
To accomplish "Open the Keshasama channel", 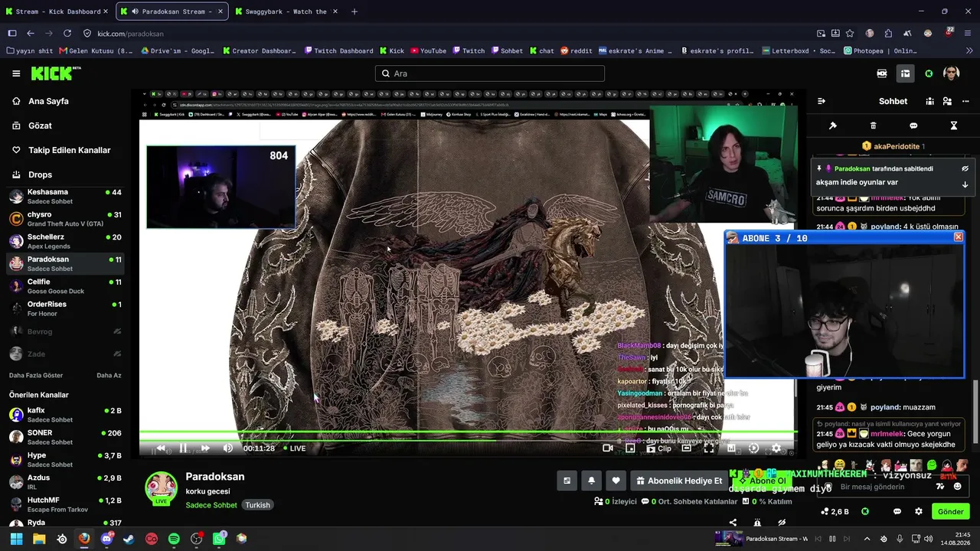I will click(x=66, y=197).
